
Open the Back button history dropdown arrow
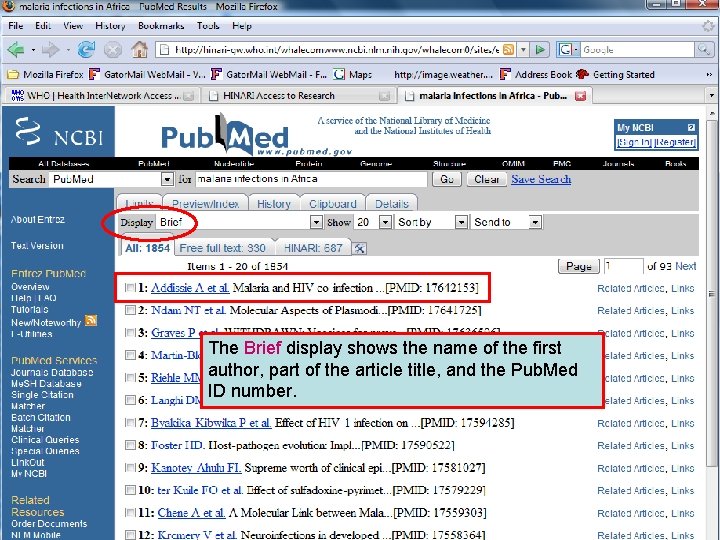point(33,50)
